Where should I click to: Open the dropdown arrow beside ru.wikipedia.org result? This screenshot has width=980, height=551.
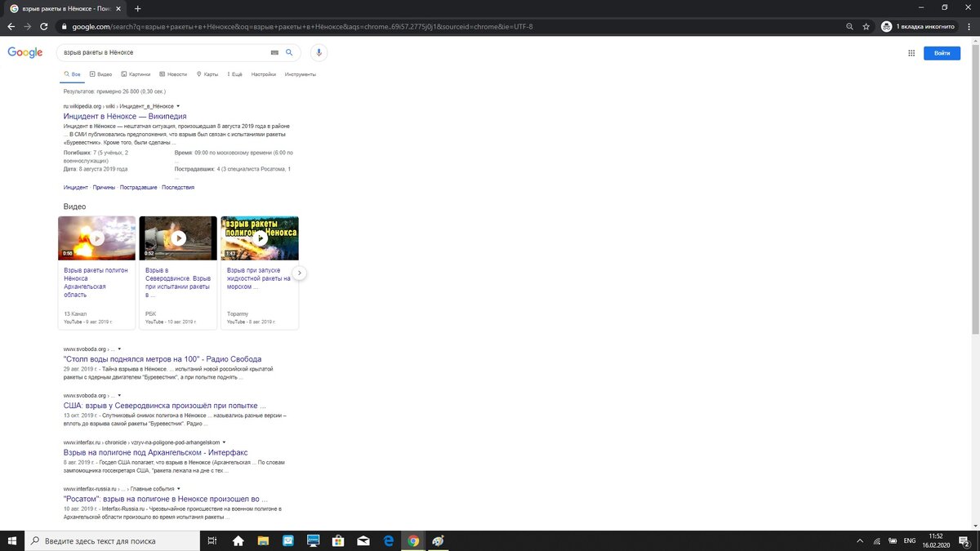click(x=178, y=106)
